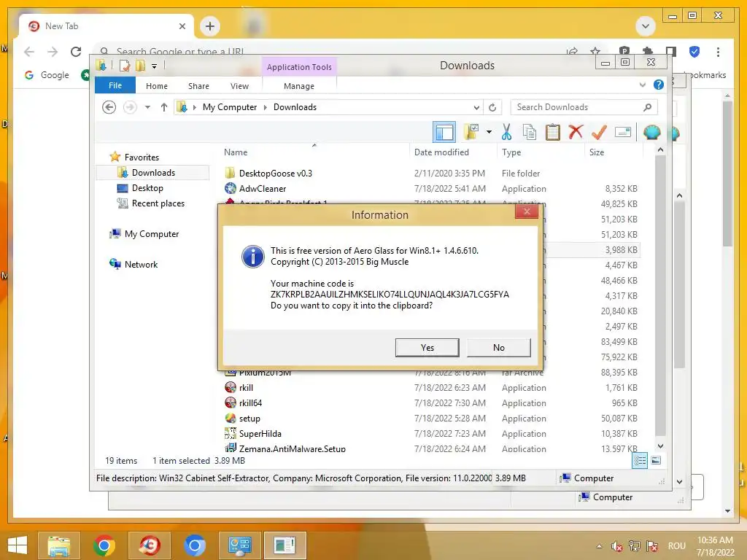
Task: Open Chrome tab search dropdown
Action: click(x=646, y=26)
